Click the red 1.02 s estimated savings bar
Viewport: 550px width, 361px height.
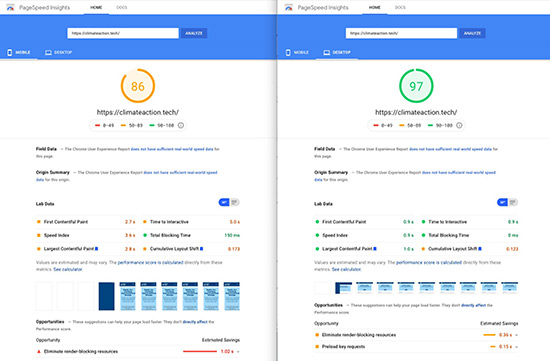click(x=200, y=352)
